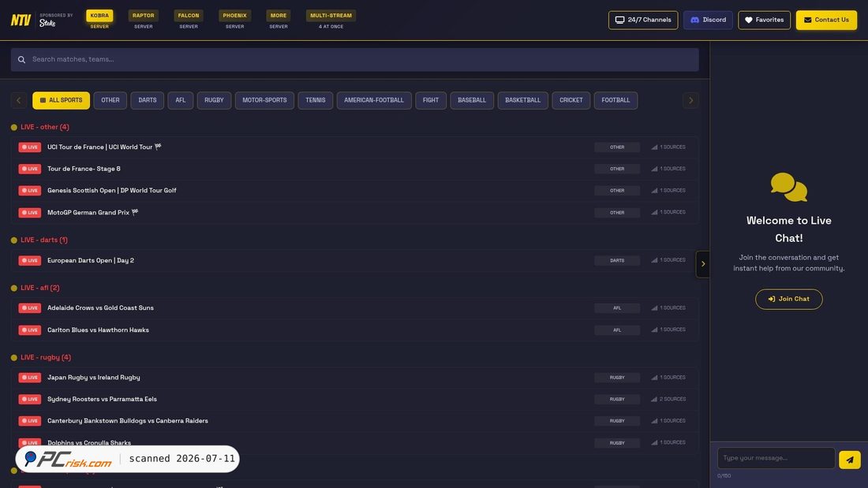Click sources signal icon for Tour de France- Stage 8
The image size is (868, 488).
click(x=654, y=169)
